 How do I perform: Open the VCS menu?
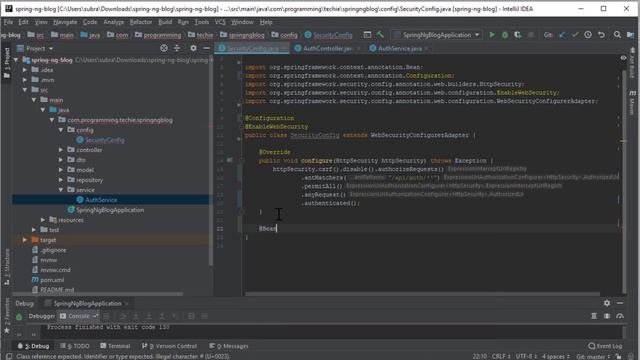tap(220, 22)
